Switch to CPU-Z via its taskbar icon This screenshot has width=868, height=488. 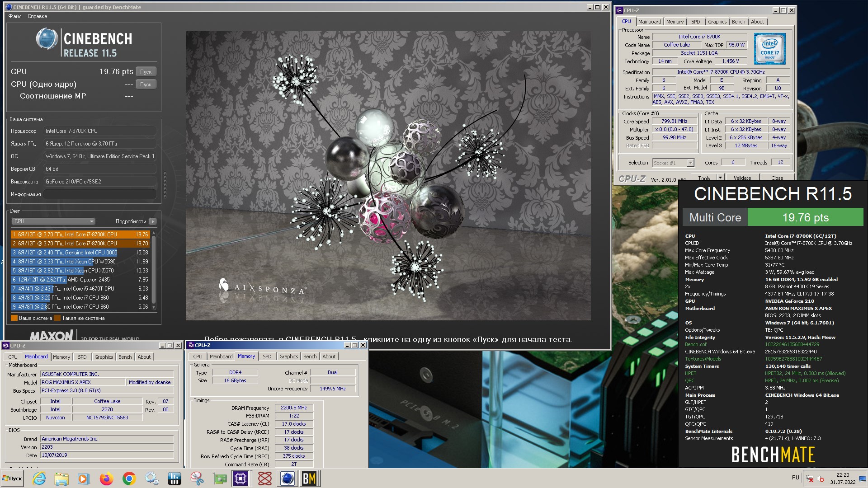[241, 479]
